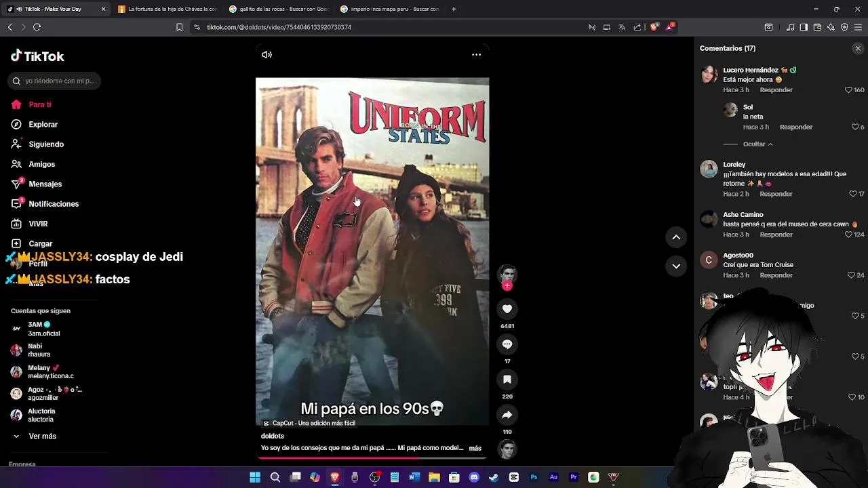This screenshot has width=868, height=488.
Task: Like Agosto00's comment
Action: (x=851, y=275)
